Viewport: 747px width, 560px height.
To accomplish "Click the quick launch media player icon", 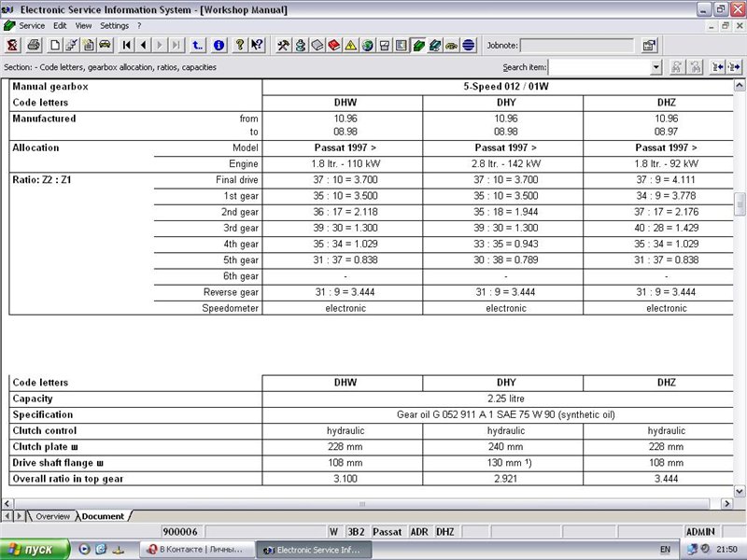I will tap(84, 549).
